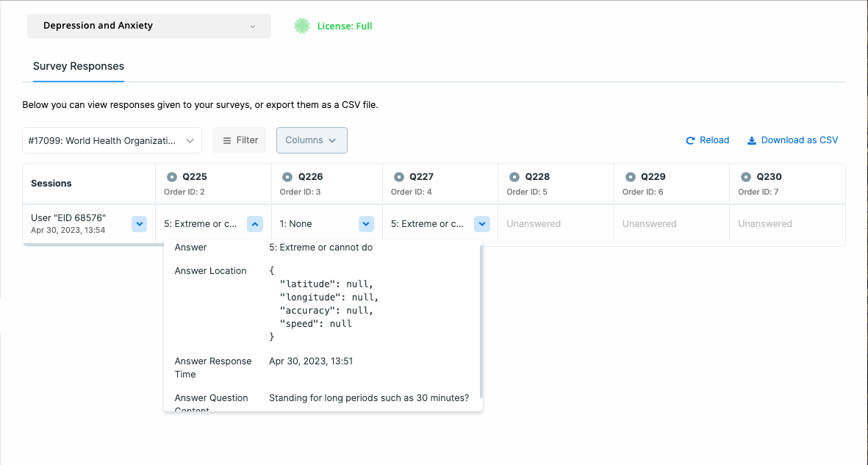Open the Filter panel
The image size is (868, 465).
239,140
